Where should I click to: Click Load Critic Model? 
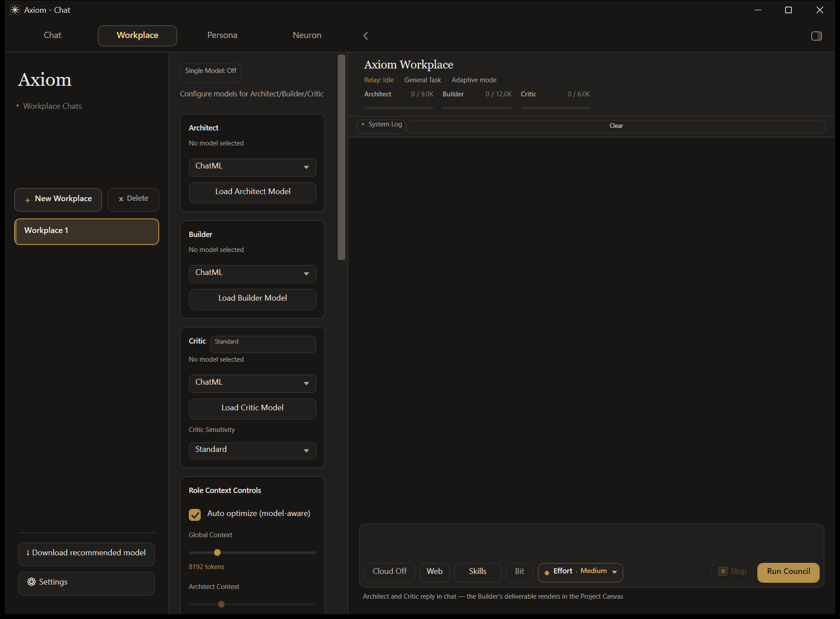tap(252, 409)
